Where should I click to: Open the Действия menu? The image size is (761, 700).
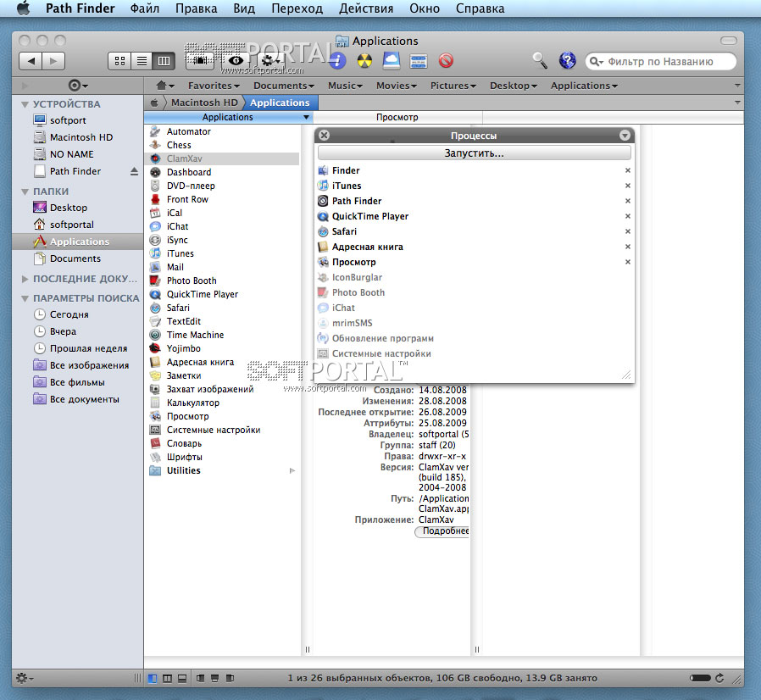(366, 8)
